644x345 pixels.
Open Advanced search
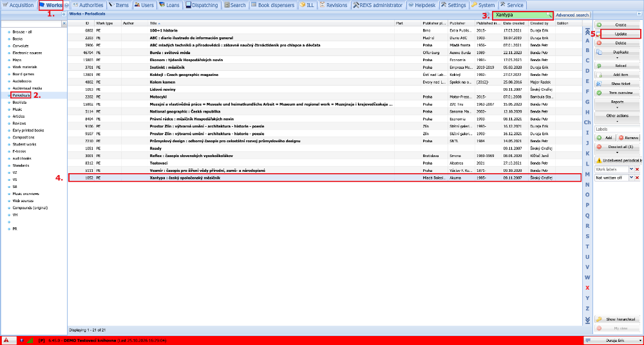point(572,15)
